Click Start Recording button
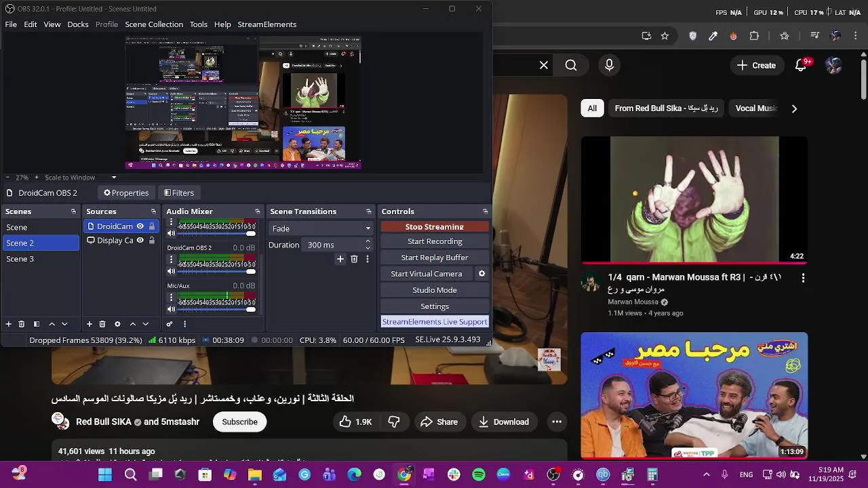Screen dimensions: 868x488 [x=435, y=241]
